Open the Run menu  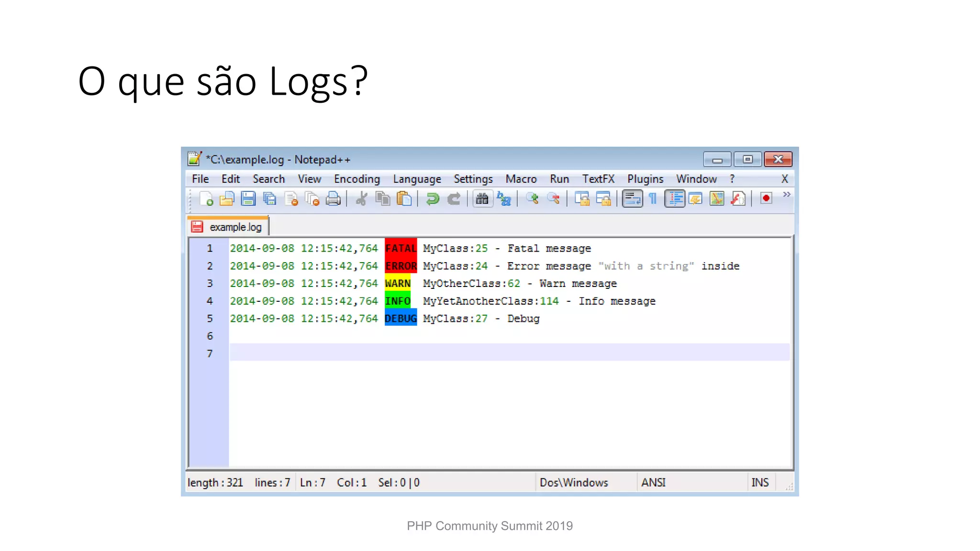559,179
